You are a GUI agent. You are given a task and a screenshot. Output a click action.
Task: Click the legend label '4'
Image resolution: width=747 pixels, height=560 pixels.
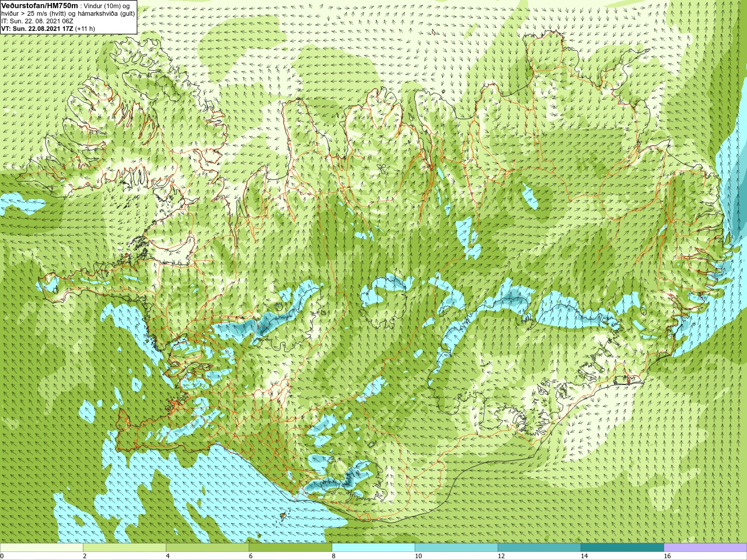[x=167, y=556]
